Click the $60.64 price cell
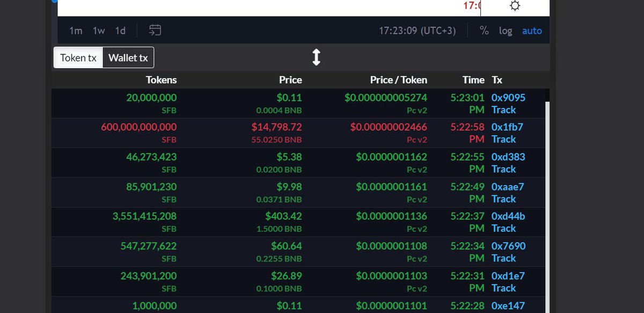The image size is (644, 313). point(286,246)
